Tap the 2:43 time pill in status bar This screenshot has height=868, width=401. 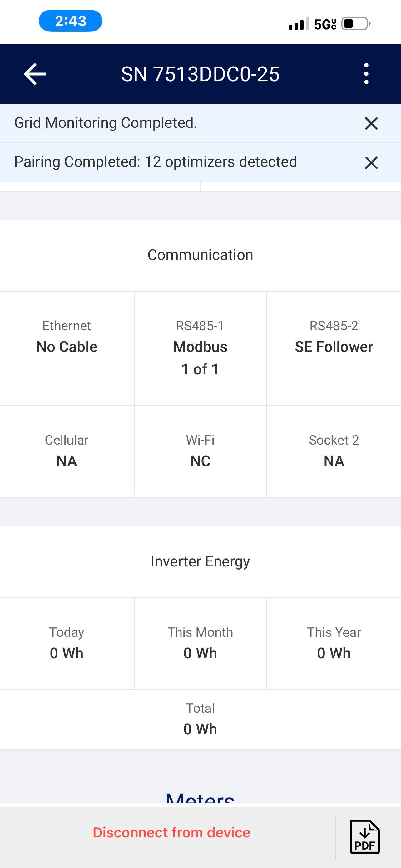(71, 21)
